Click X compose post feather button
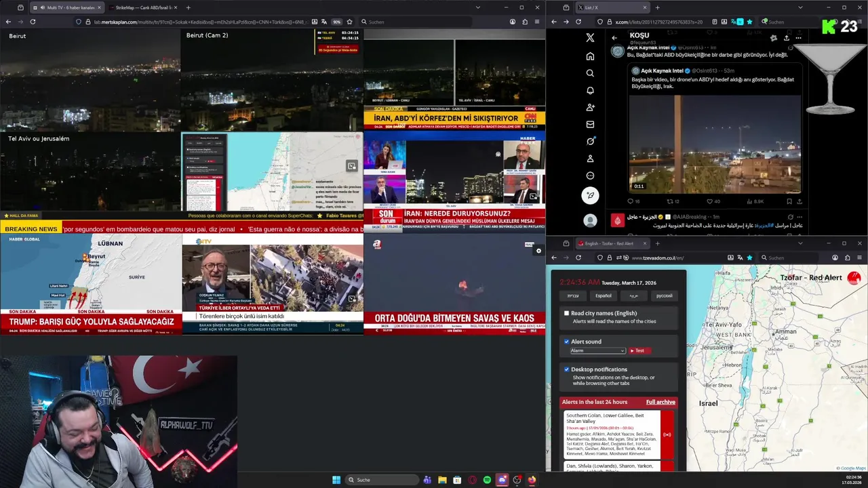868x488 pixels. click(590, 195)
